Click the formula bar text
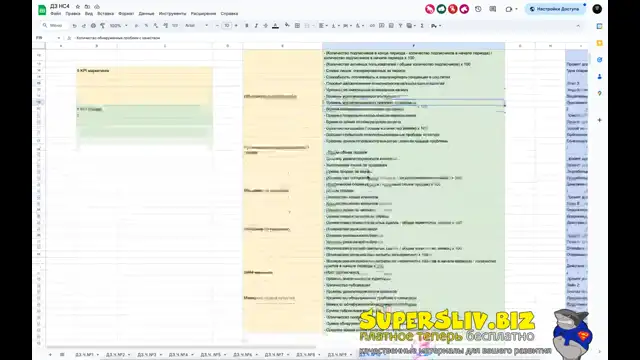The image size is (640, 360). coord(118,38)
